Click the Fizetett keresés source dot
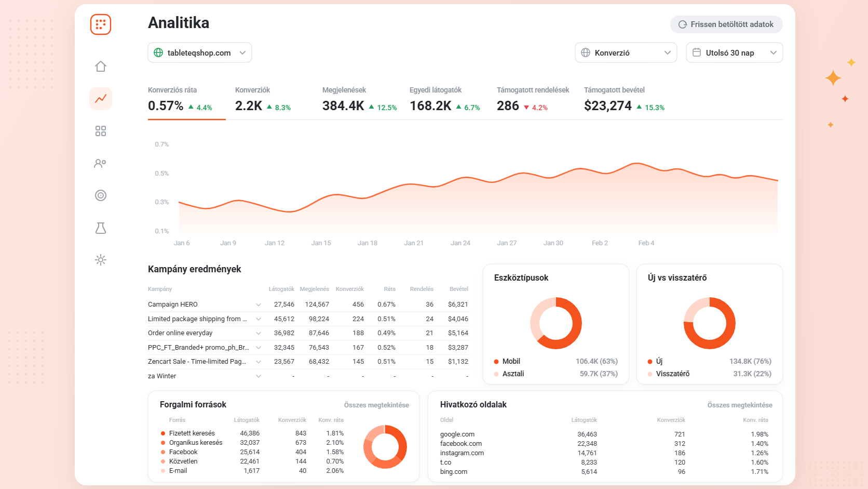This screenshot has width=868, height=489. point(163,433)
